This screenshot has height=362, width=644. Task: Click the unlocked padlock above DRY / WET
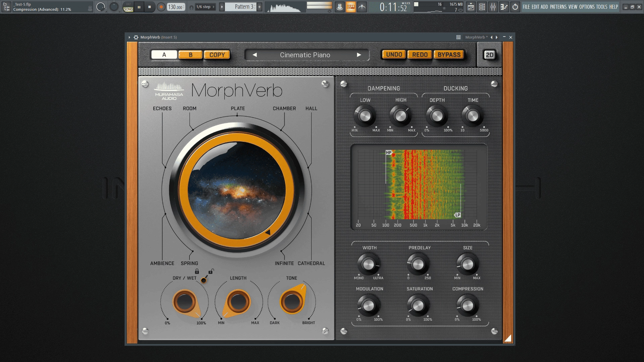pyautogui.click(x=211, y=271)
